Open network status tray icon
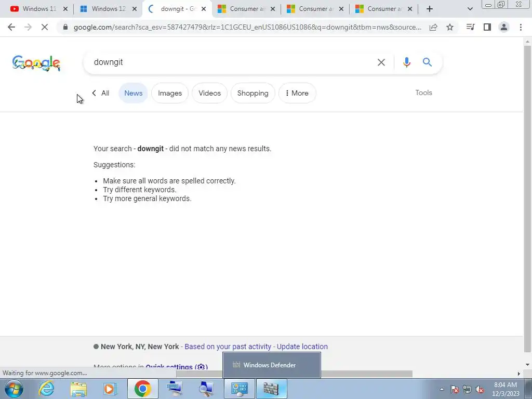 click(x=467, y=389)
